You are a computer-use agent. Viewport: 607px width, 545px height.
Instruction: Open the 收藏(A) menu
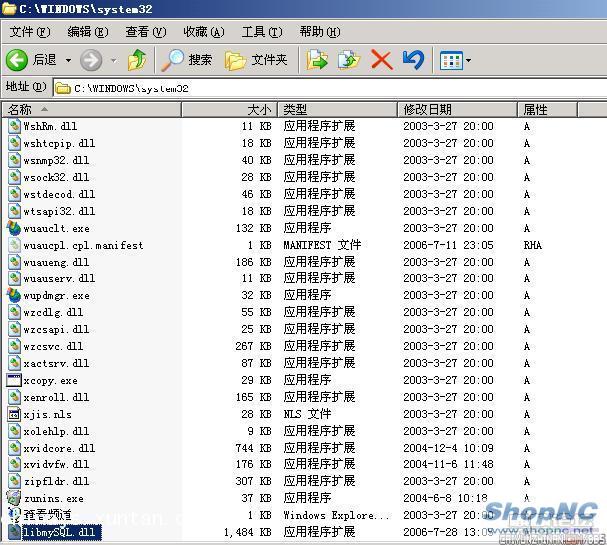tap(204, 32)
